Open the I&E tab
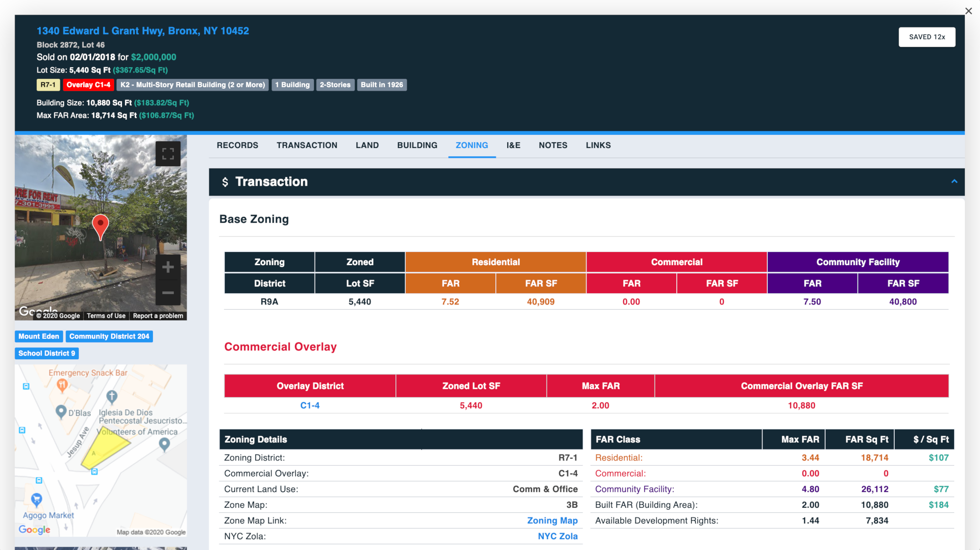The width and height of the screenshot is (980, 550). 513,145
